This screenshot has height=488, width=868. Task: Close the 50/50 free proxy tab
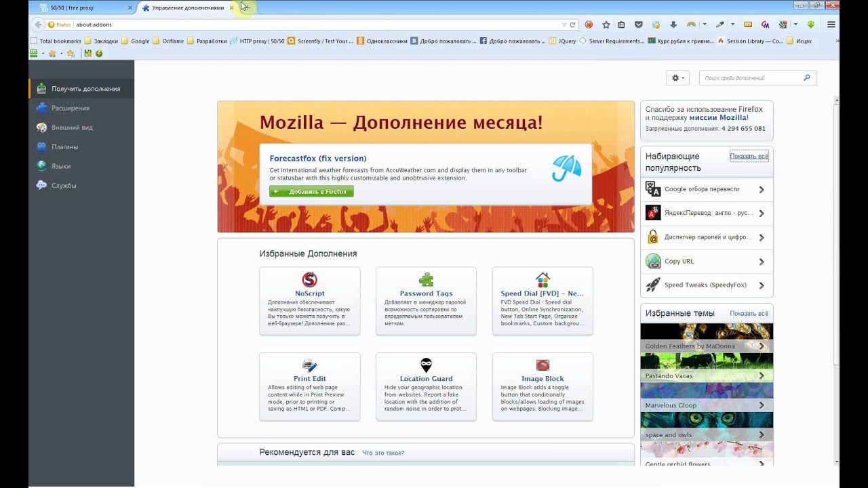(130, 7)
